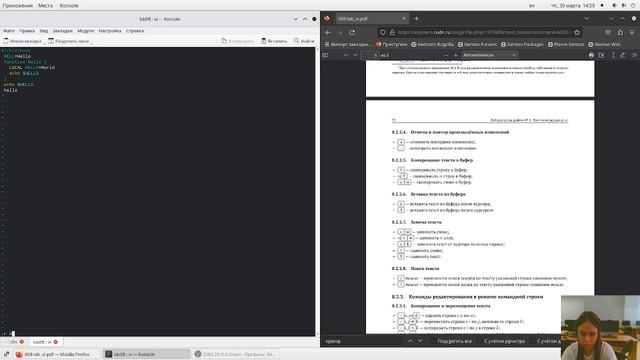Open the Приступим bookmark

[x=391, y=44]
